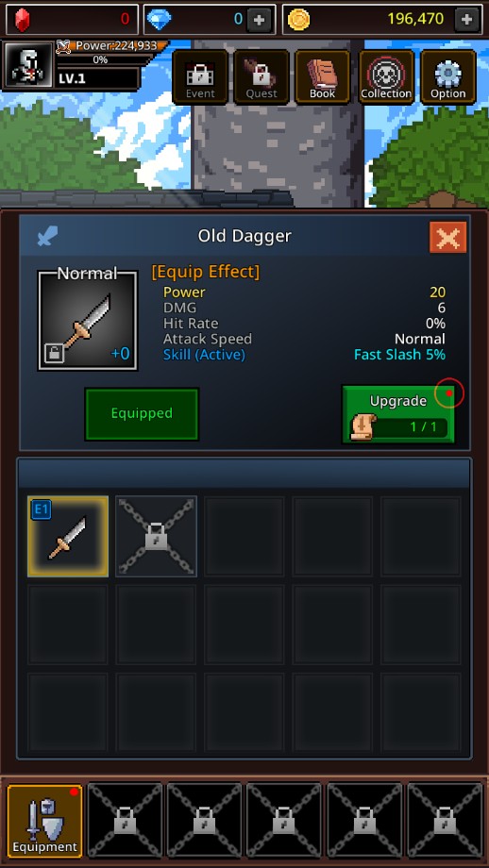Close the Old Dagger details panel
489x868 pixels.
click(447, 237)
